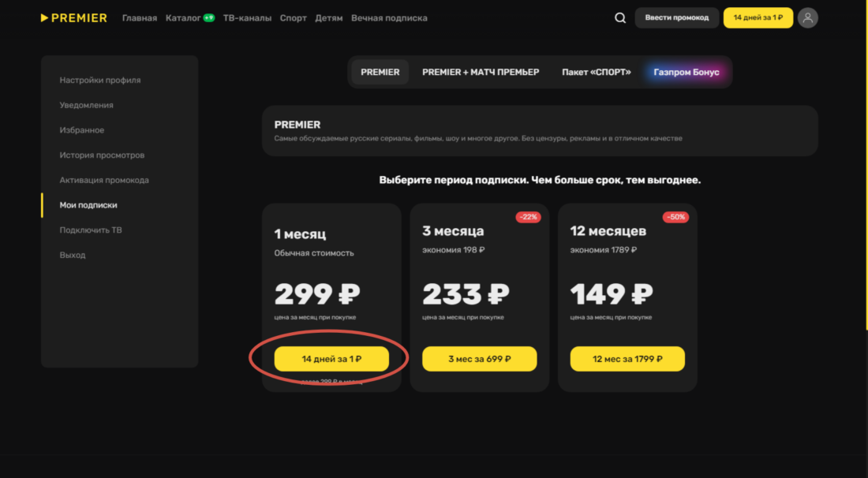Click Ввести промокод button

[x=676, y=18]
